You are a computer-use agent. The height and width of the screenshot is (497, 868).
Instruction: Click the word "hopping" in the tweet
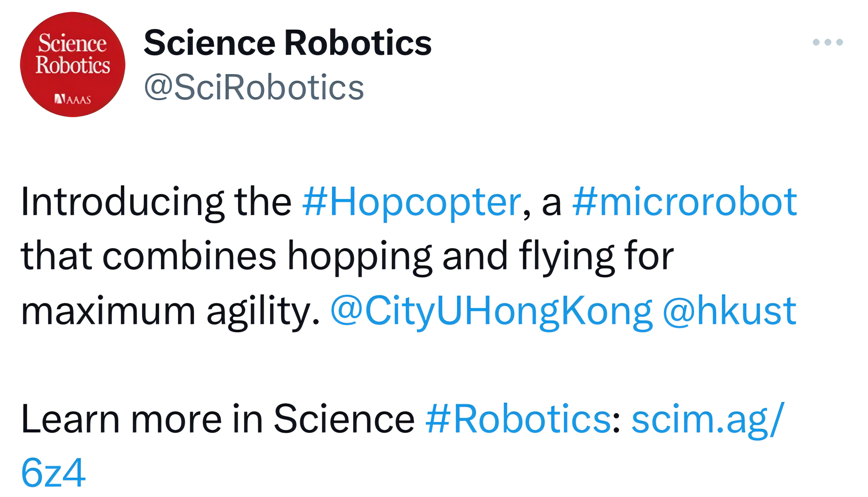point(360,256)
